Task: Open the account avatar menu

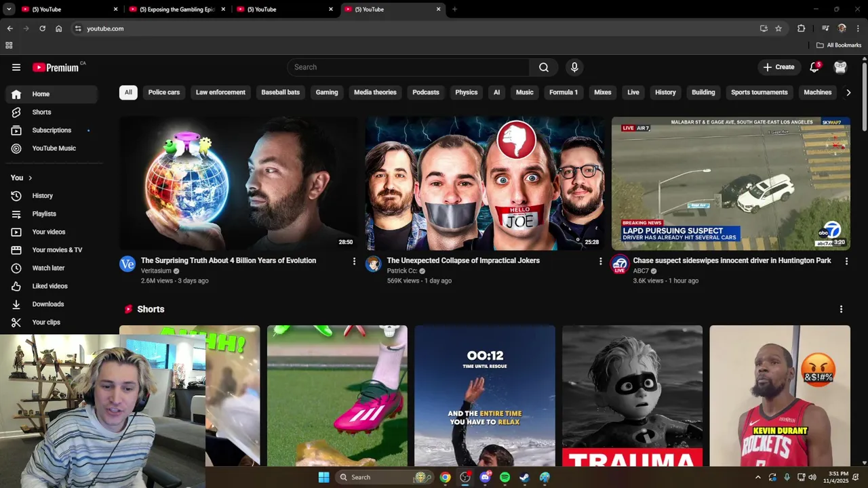Action: click(841, 67)
